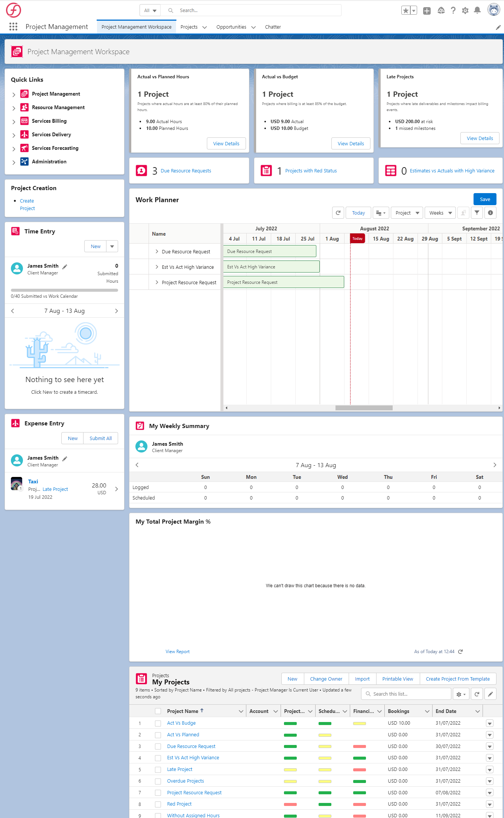Click Save in Work Planner
504x818 pixels.
(x=484, y=200)
